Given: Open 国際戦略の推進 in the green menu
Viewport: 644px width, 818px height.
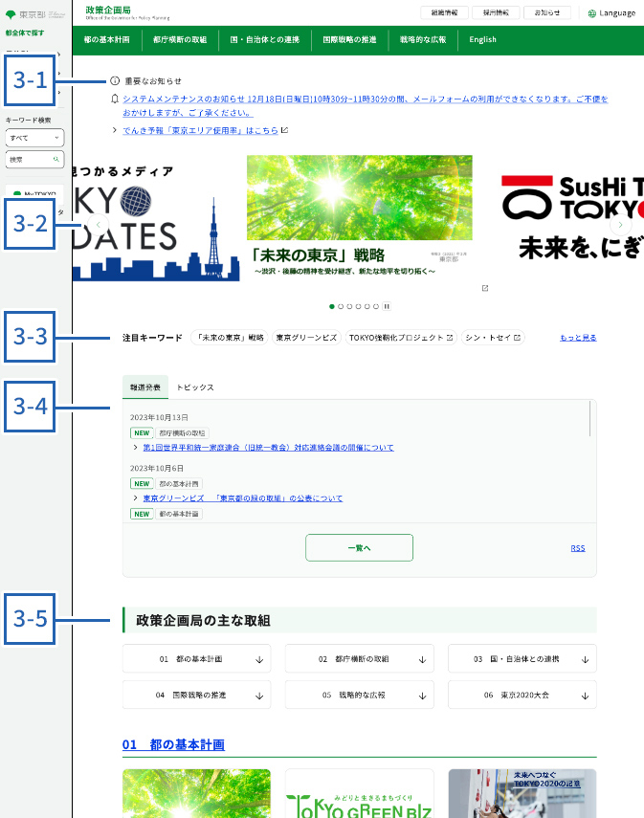Looking at the screenshot, I should coord(349,39).
